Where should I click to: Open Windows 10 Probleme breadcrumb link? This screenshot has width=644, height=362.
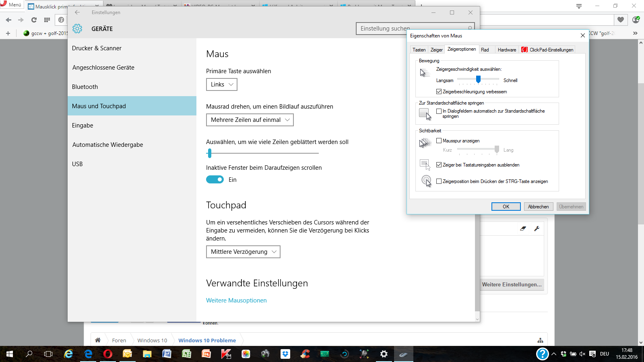coord(207,340)
